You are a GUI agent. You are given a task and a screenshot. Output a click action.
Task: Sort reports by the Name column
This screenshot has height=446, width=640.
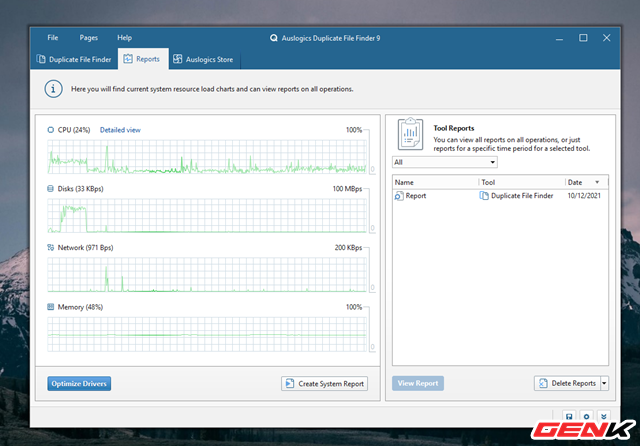tap(436, 182)
